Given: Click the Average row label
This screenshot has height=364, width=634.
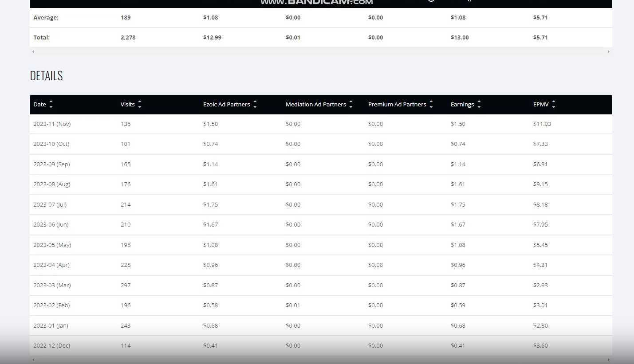Looking at the screenshot, I should pyautogui.click(x=46, y=18).
